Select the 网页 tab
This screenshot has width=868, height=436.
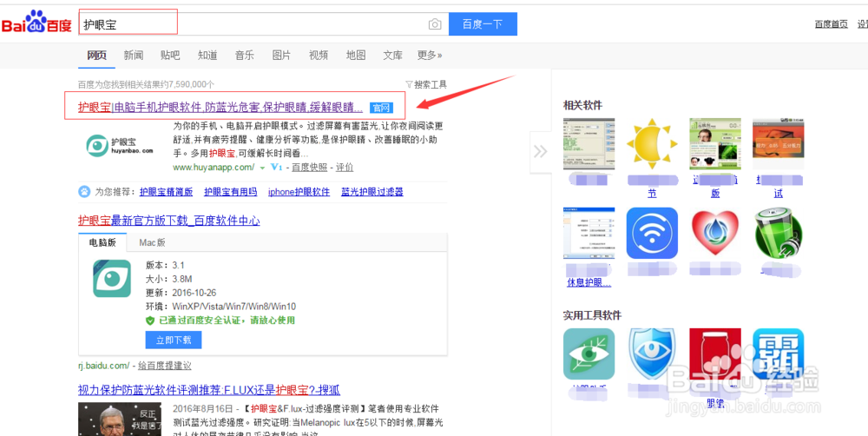click(x=97, y=56)
